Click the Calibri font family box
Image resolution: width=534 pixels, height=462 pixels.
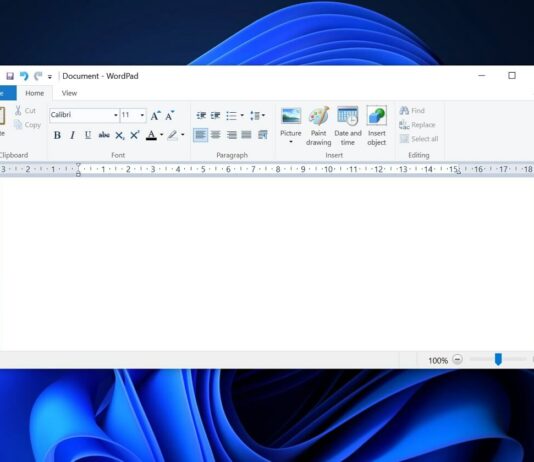coord(81,115)
